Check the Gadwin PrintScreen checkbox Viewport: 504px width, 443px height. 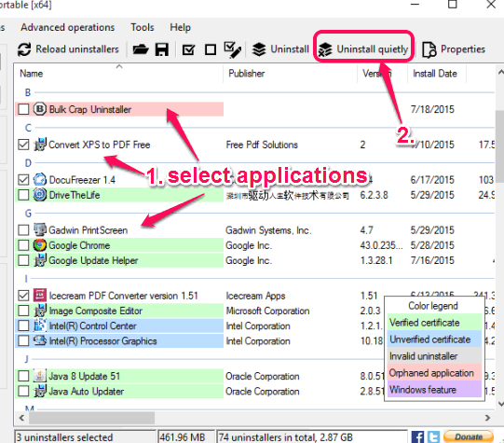point(23,230)
